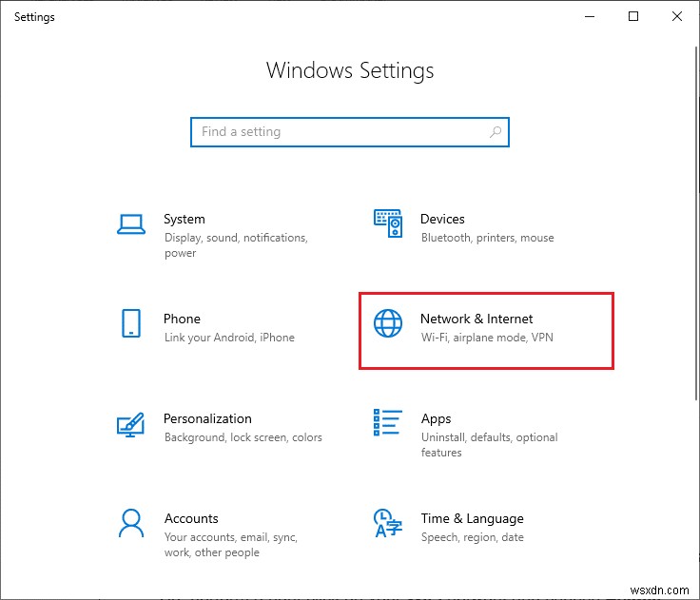Open System laptop icon
The image size is (700, 600).
[x=131, y=224]
